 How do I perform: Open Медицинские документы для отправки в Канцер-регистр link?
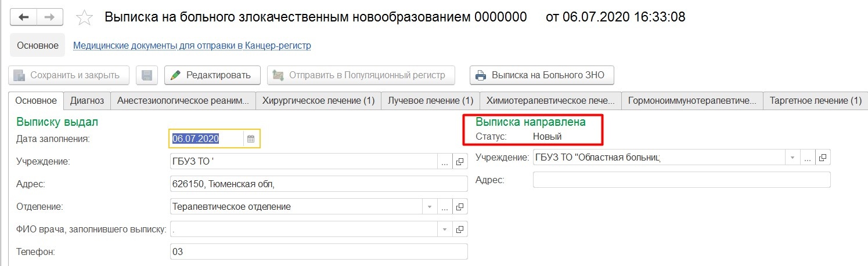tap(192, 46)
